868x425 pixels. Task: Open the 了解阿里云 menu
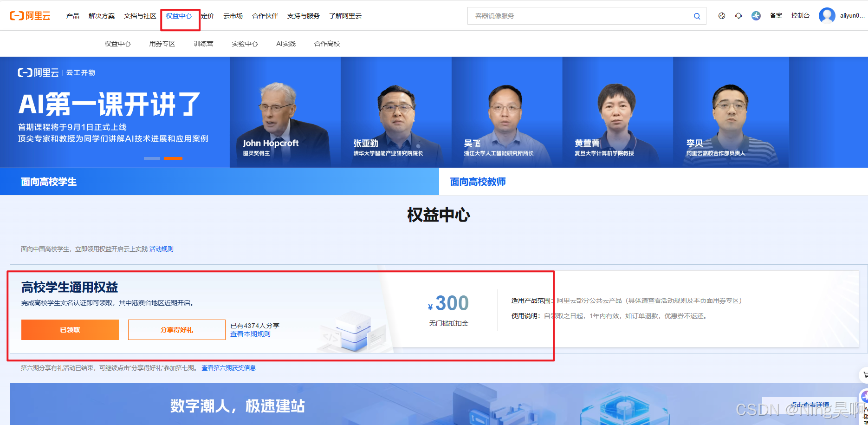tap(345, 16)
